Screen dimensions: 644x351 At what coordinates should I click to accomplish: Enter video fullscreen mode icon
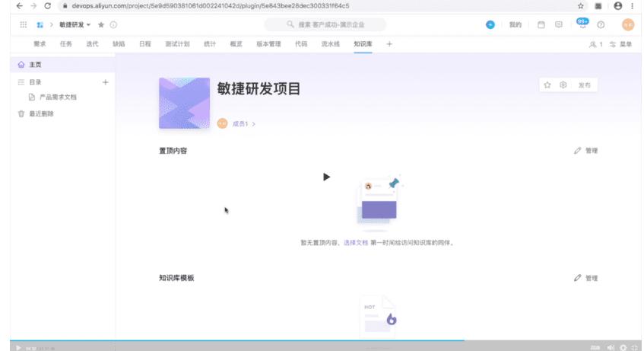tap(635, 348)
